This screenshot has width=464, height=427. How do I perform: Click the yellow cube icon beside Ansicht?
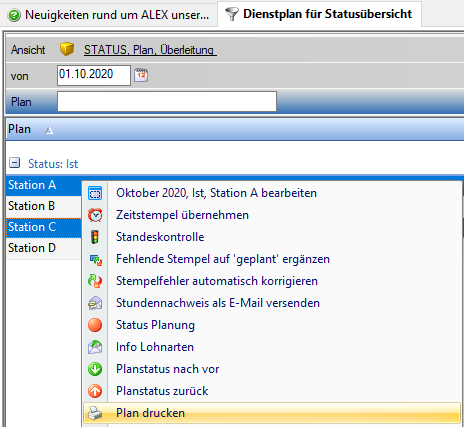point(67,49)
